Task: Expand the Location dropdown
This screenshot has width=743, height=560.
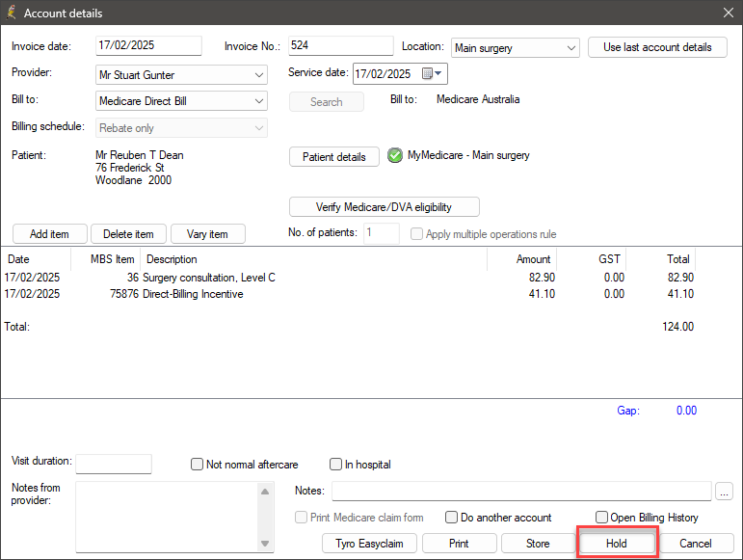Action: coord(571,48)
